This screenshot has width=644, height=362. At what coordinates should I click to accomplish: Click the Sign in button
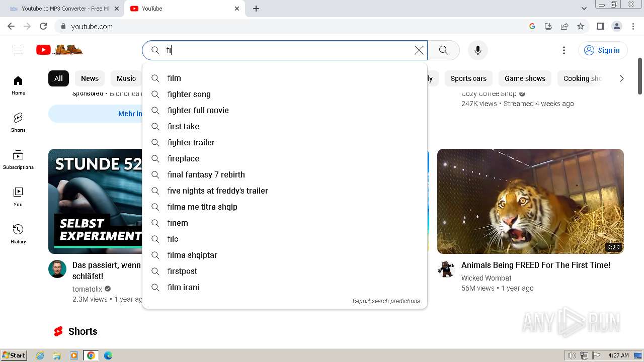coord(602,50)
